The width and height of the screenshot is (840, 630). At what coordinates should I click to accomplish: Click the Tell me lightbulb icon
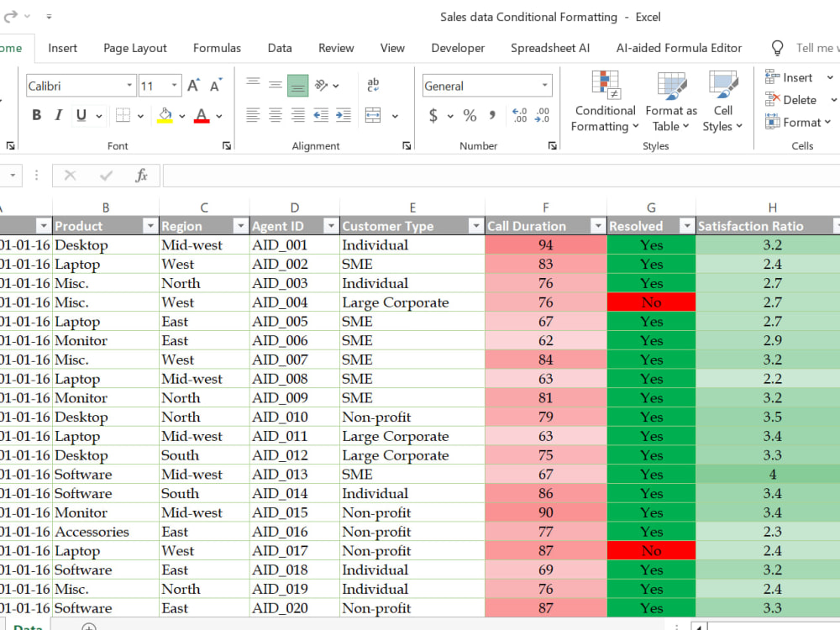[x=777, y=48]
